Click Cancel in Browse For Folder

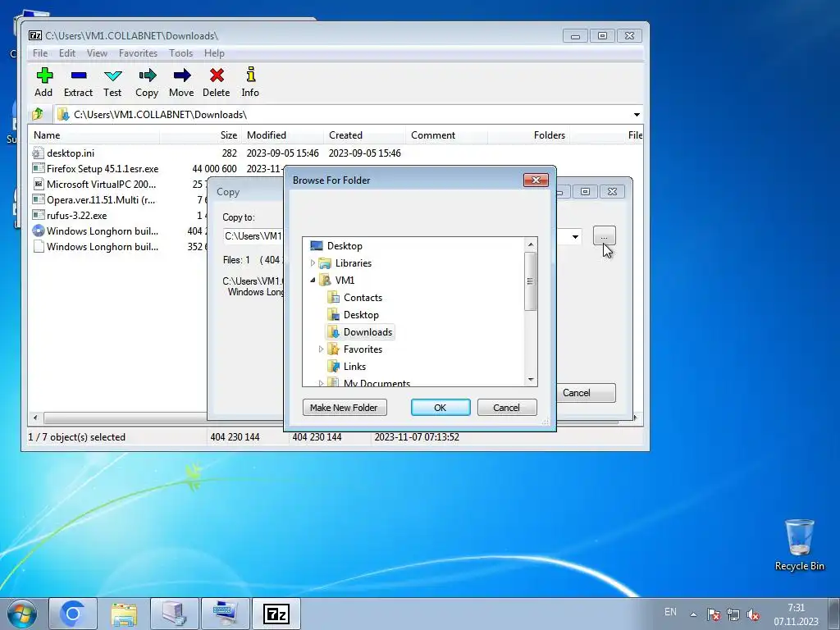click(x=507, y=408)
